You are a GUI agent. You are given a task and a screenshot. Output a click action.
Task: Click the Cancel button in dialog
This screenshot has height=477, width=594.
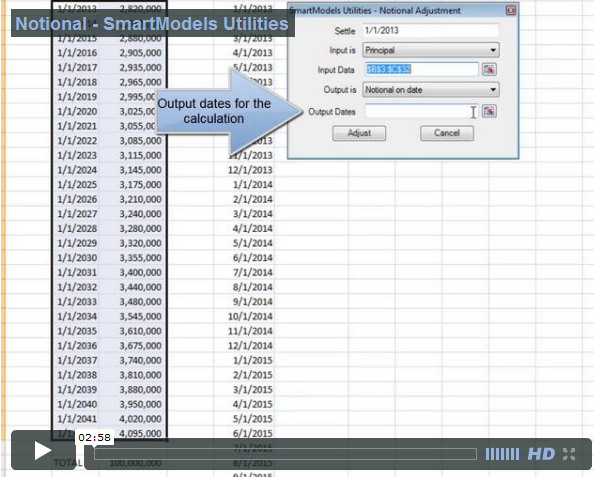click(447, 133)
